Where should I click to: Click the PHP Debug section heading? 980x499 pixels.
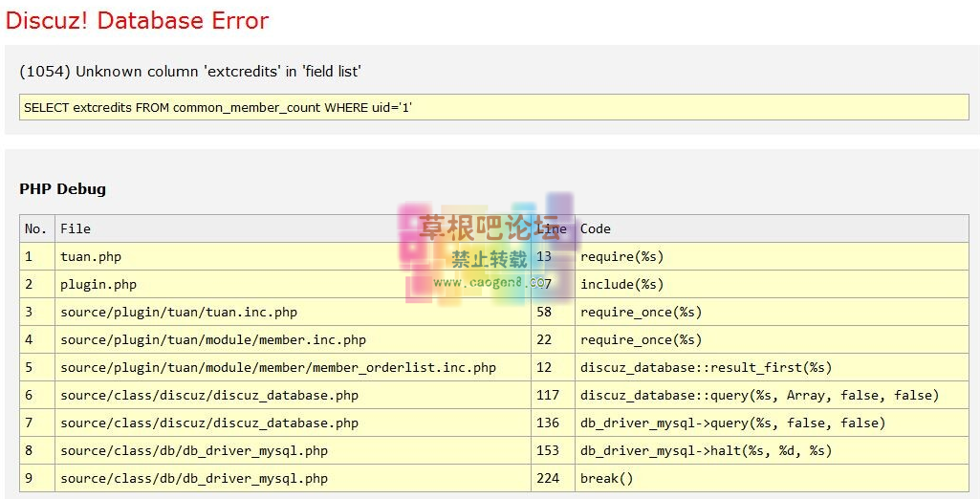pos(63,189)
